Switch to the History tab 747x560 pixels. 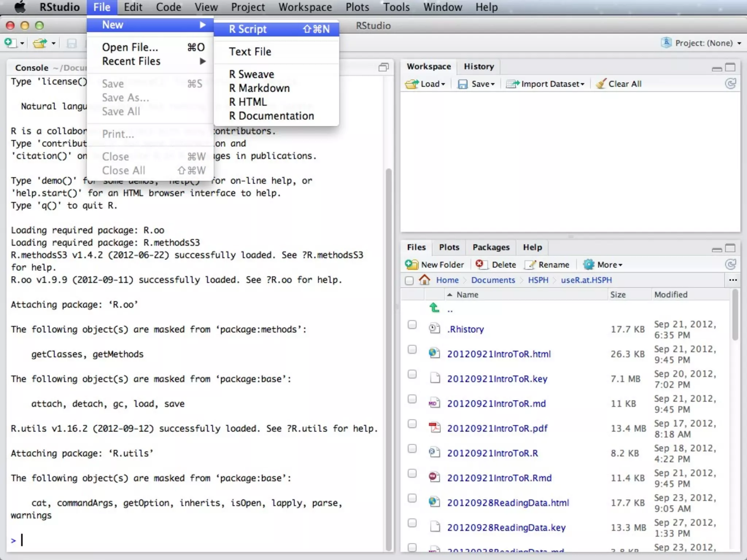[x=479, y=66]
